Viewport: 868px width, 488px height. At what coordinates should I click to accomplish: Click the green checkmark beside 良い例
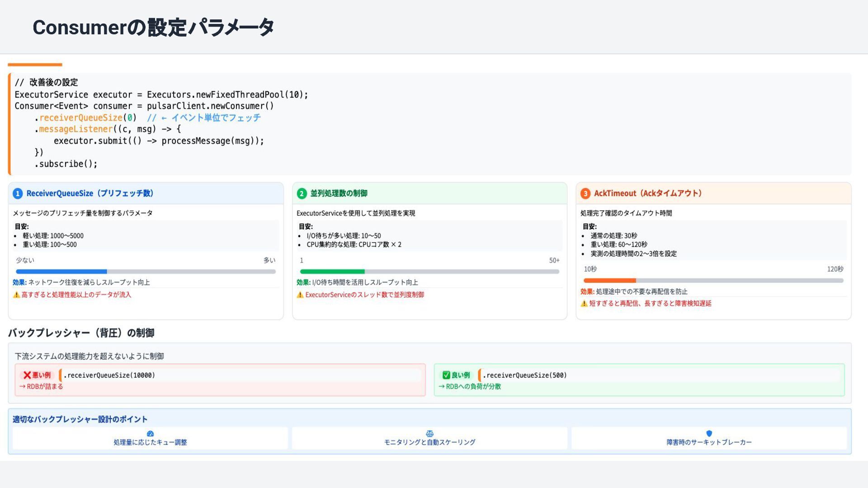[446, 375]
